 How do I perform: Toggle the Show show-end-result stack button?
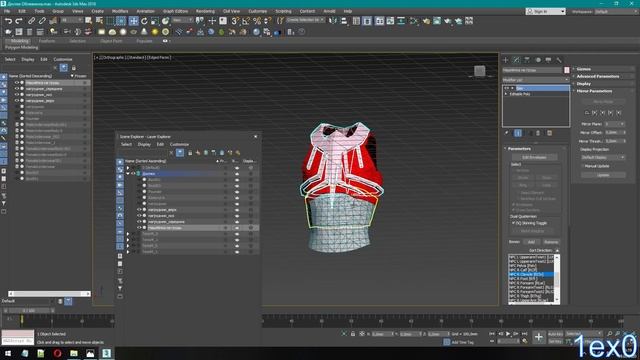518,133
